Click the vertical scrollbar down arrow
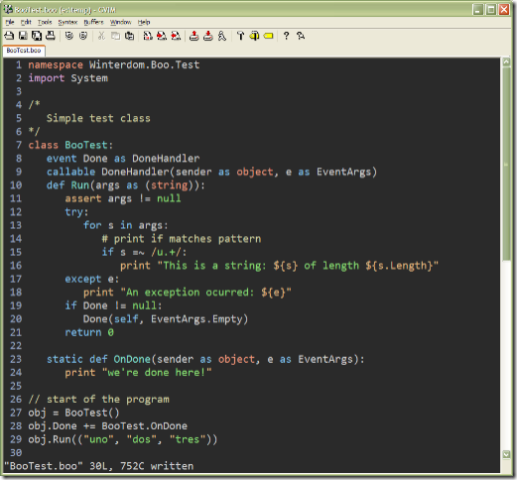 click(506, 454)
